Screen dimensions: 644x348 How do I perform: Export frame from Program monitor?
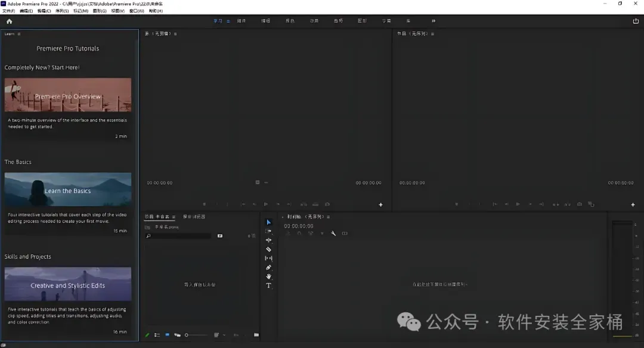[x=580, y=204]
